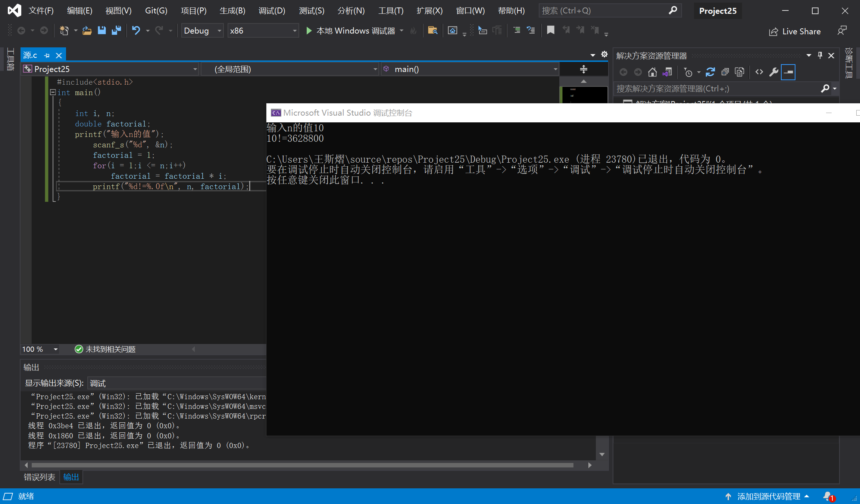Open the Debug configuration dropdown
This screenshot has width=860, height=504.
[x=219, y=31]
